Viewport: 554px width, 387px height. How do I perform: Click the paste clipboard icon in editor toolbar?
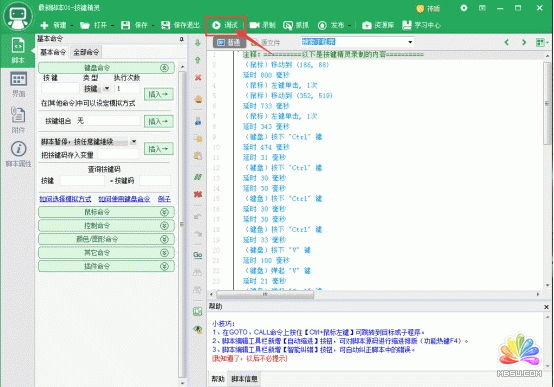198,156
